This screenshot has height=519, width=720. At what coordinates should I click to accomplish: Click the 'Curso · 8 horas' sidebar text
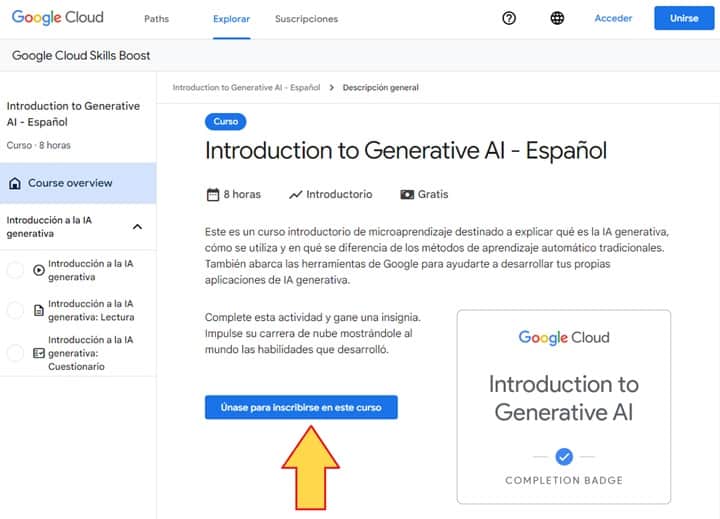pos(39,145)
